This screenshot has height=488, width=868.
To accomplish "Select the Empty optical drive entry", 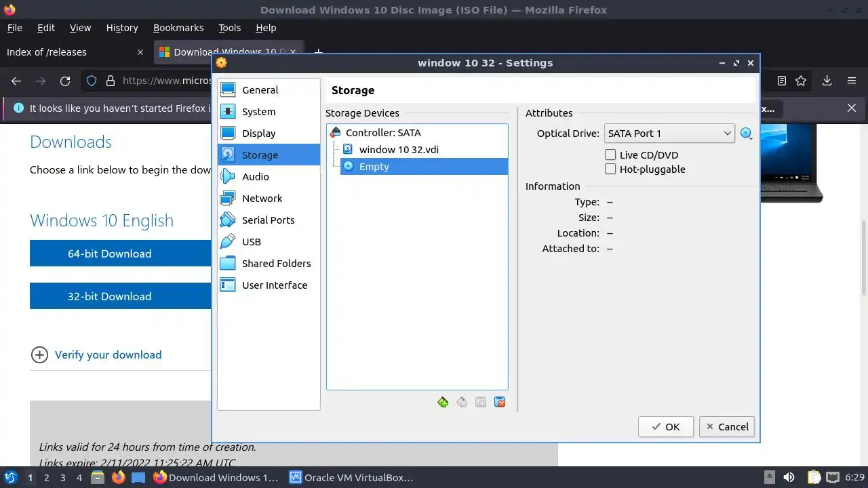I will pyautogui.click(x=424, y=166).
